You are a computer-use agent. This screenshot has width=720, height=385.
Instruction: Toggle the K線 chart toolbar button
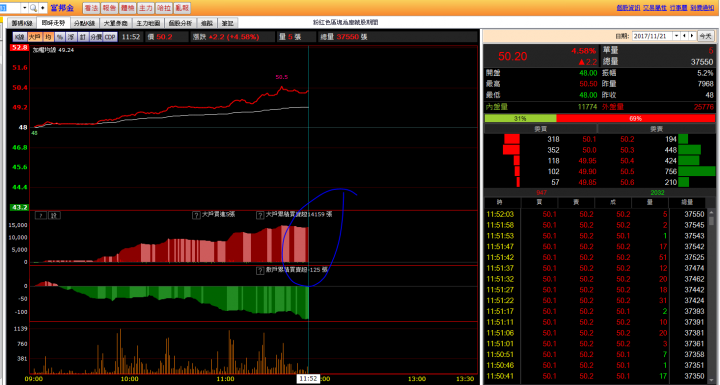pyautogui.click(x=19, y=37)
